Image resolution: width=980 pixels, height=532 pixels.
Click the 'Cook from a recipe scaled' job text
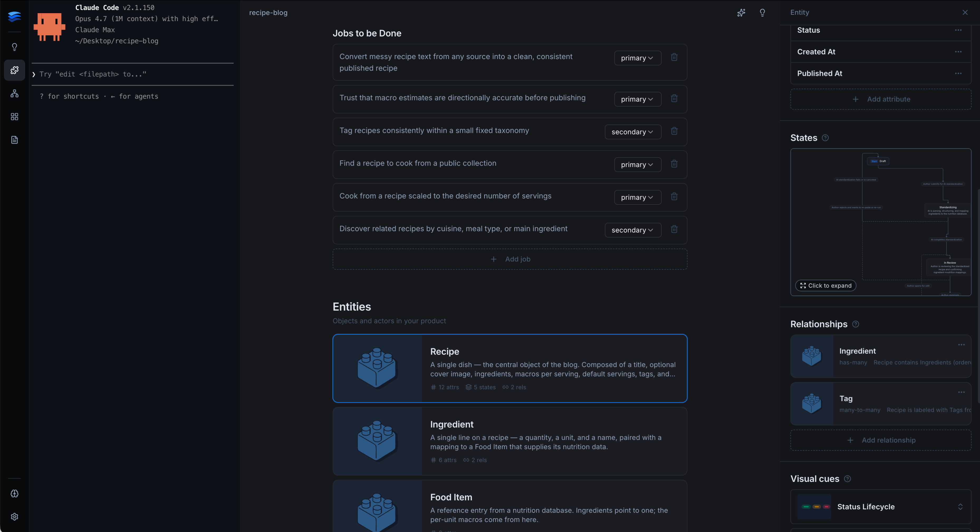pyautogui.click(x=445, y=196)
